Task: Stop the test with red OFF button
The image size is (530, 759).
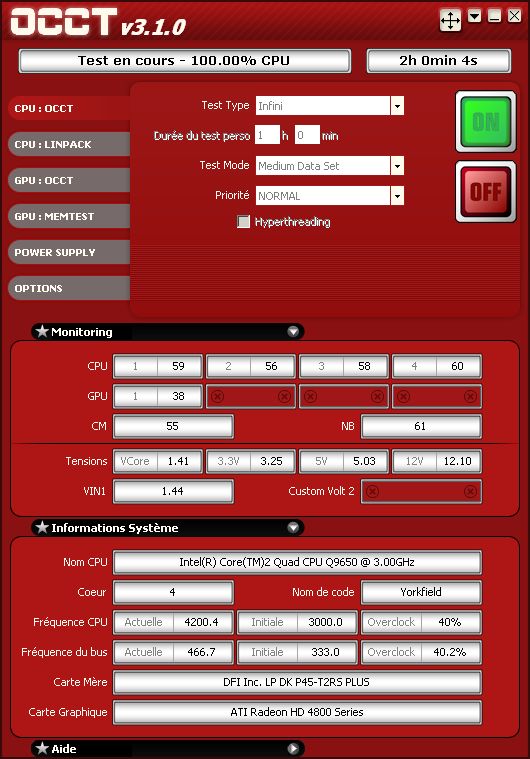Action: (486, 192)
